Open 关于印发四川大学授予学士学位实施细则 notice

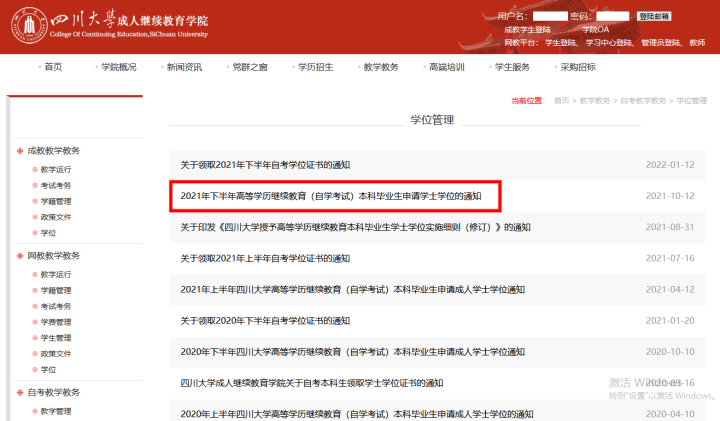point(355,227)
